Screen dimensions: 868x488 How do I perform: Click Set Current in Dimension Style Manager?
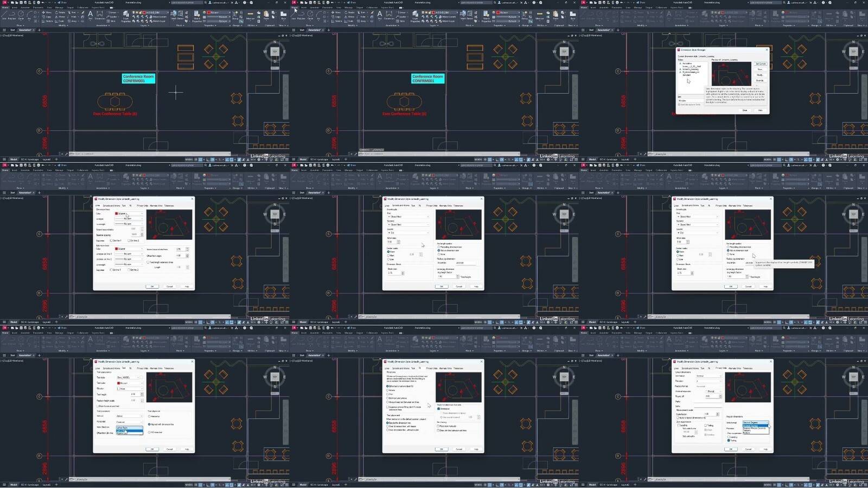[760, 64]
